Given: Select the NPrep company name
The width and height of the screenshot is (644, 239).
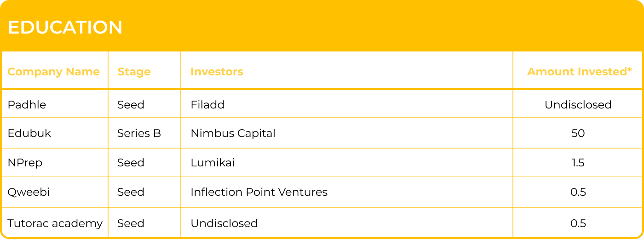Looking at the screenshot, I should click(25, 163).
